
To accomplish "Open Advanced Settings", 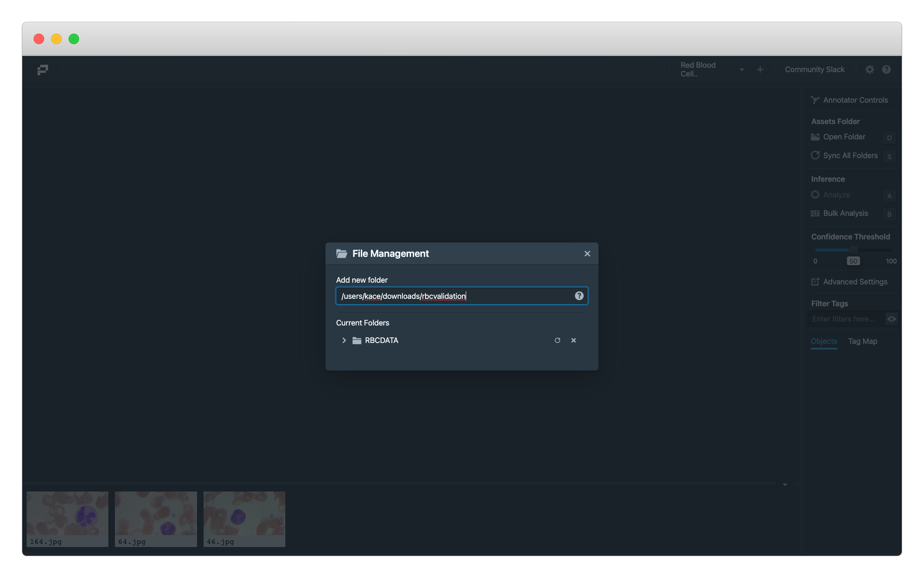I will tap(849, 282).
